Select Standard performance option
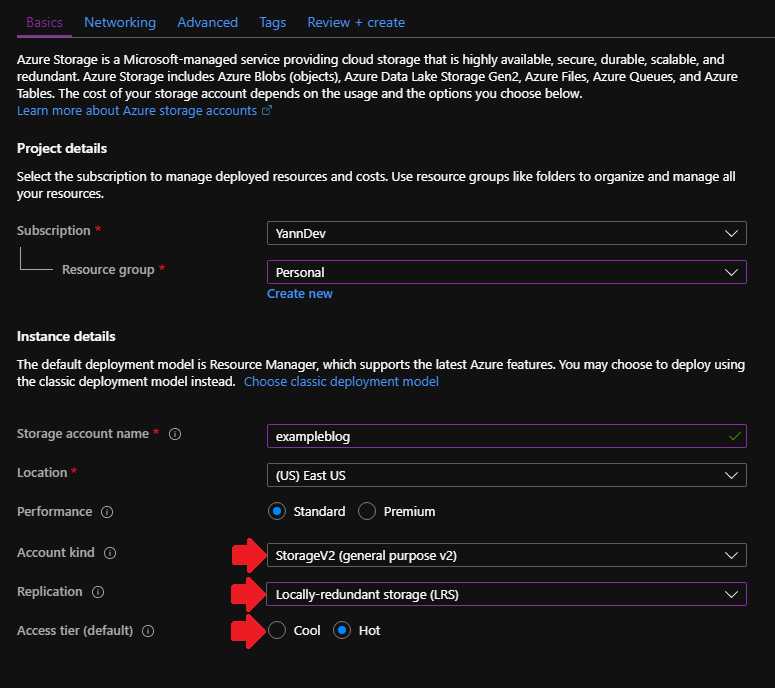775x688 pixels. [277, 511]
